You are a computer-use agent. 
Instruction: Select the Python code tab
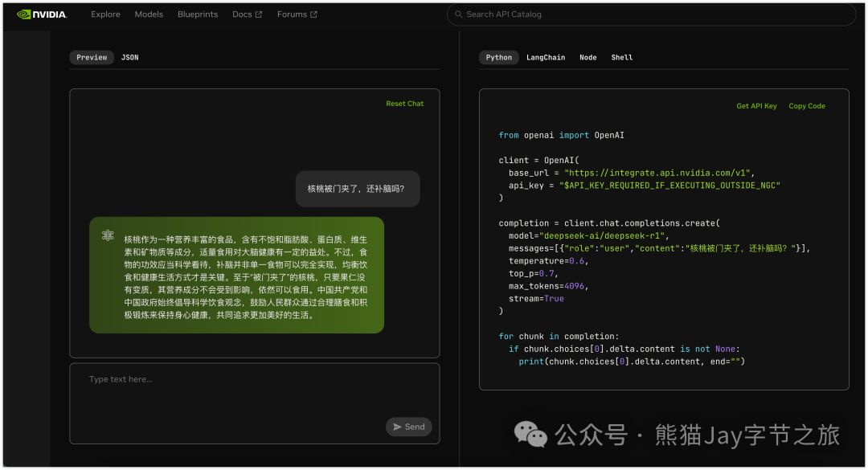[x=499, y=58]
